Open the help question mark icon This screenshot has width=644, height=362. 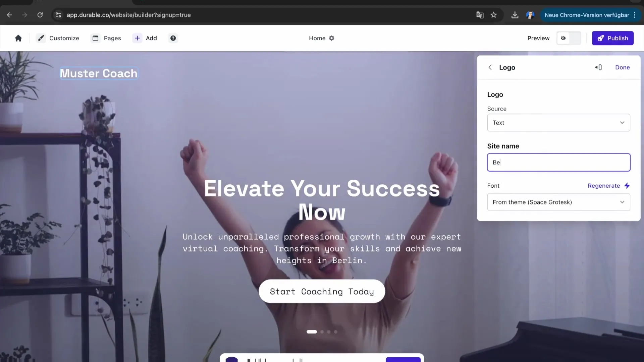point(173,38)
